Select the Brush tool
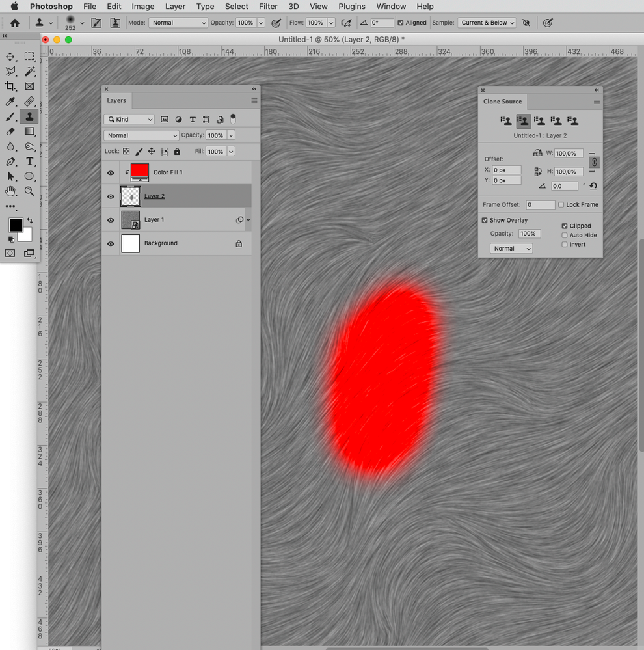Screen dimensions: 644x650 point(10,116)
